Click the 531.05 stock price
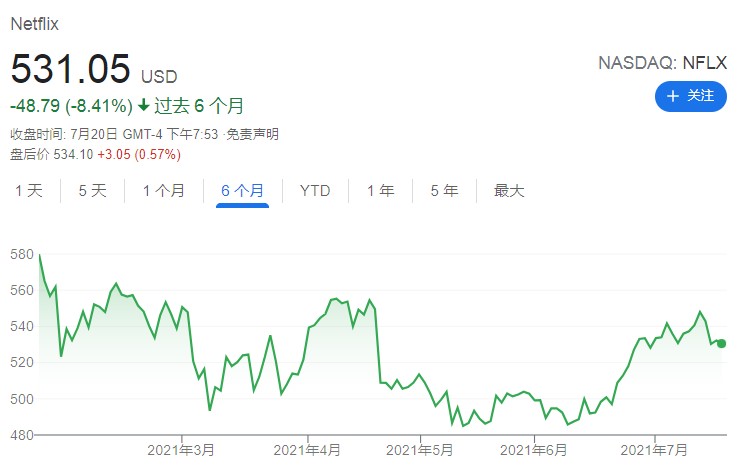The image size is (743, 468). [70, 69]
